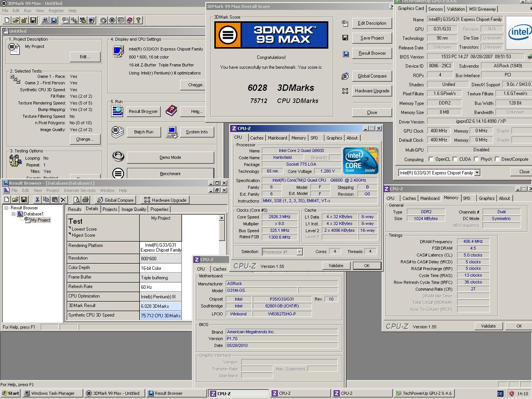Click Edit Description button in score dialog
Viewport: 532px width, 399px height.
372,23
